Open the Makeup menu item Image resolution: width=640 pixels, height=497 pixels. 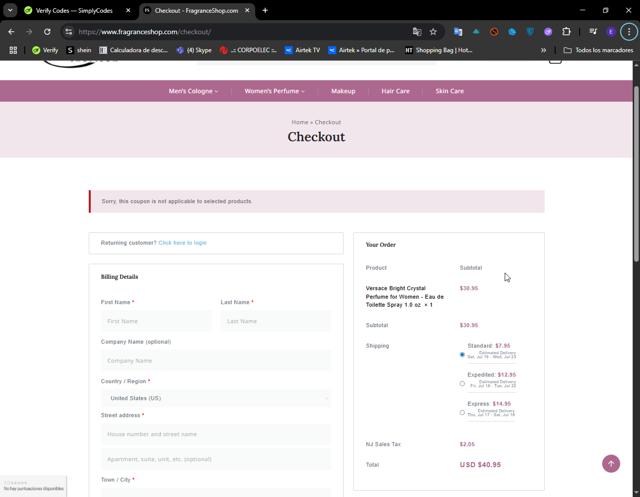[x=343, y=91]
